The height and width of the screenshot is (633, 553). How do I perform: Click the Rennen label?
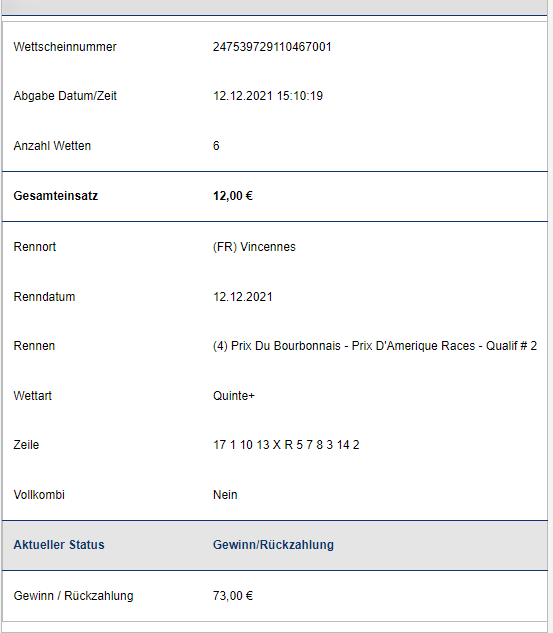(x=34, y=346)
